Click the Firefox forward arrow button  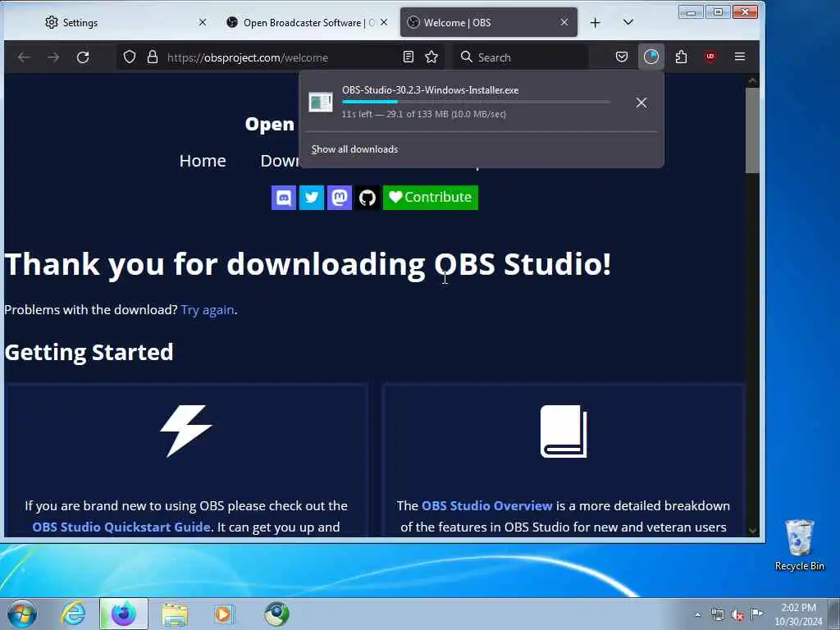click(x=53, y=57)
